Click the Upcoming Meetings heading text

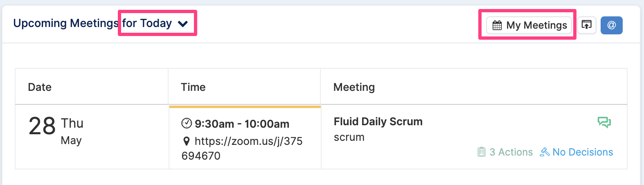click(66, 23)
